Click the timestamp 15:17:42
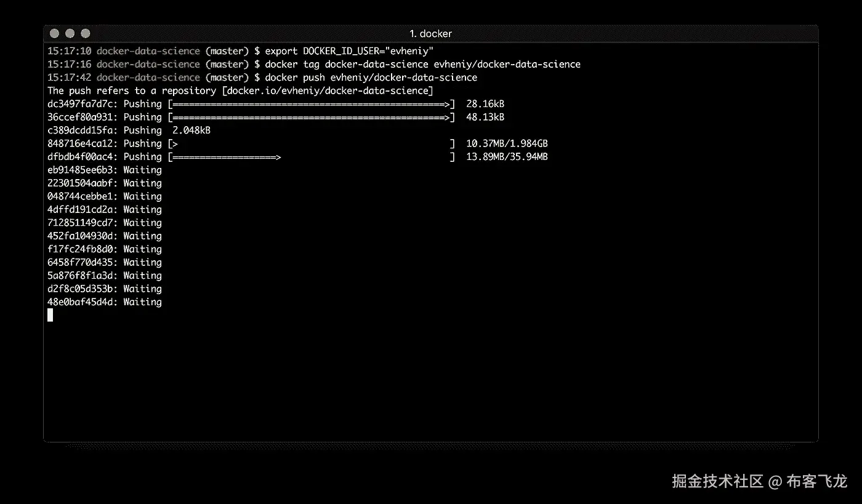This screenshot has height=504, width=862. [70, 78]
